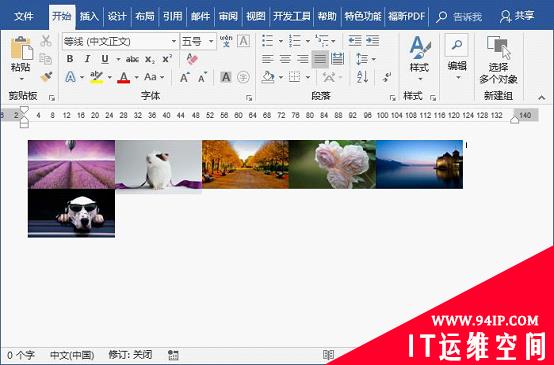Select the dog with sunglasses picture

click(71, 213)
